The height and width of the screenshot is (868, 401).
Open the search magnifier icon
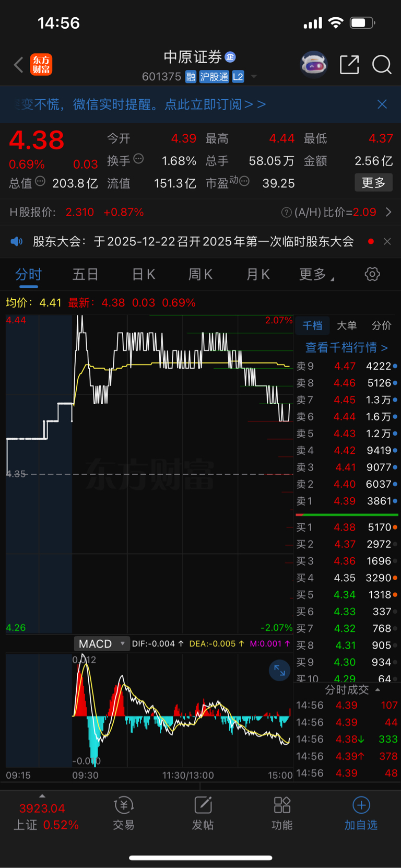382,65
